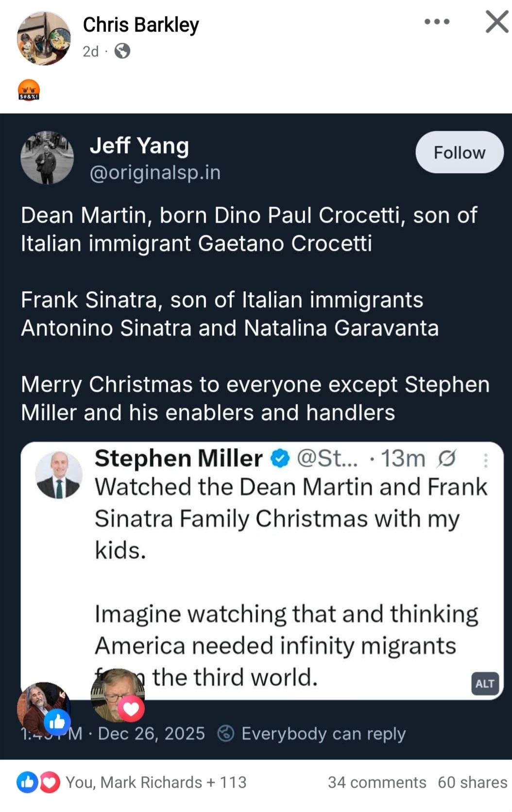Open the quoted tweet's vertical dots menu

click(x=485, y=460)
